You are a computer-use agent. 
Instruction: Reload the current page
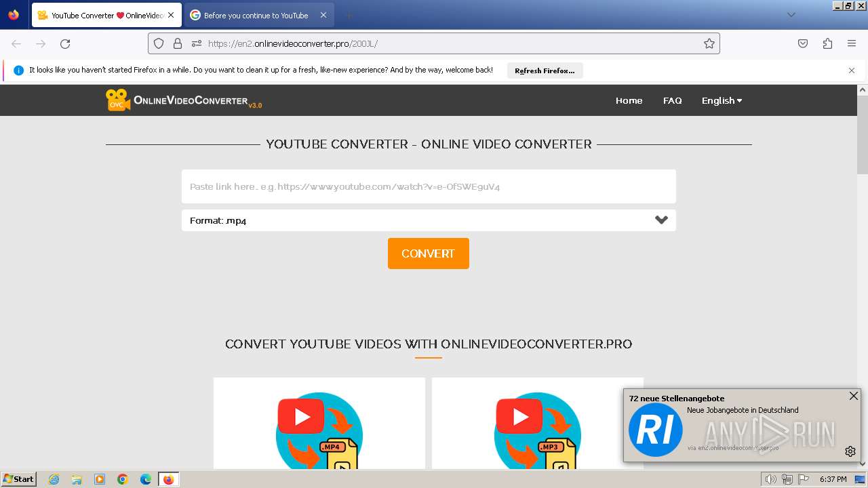pyautogui.click(x=65, y=43)
